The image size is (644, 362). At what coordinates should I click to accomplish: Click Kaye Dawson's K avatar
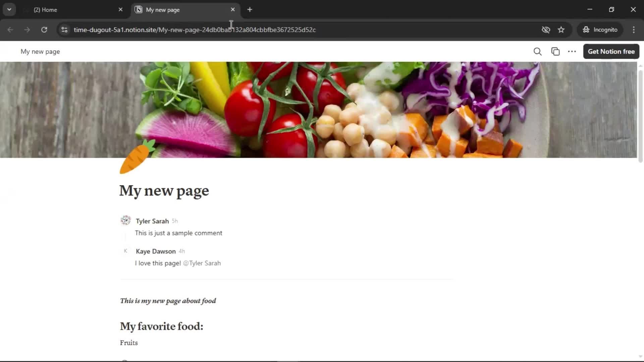point(125,251)
